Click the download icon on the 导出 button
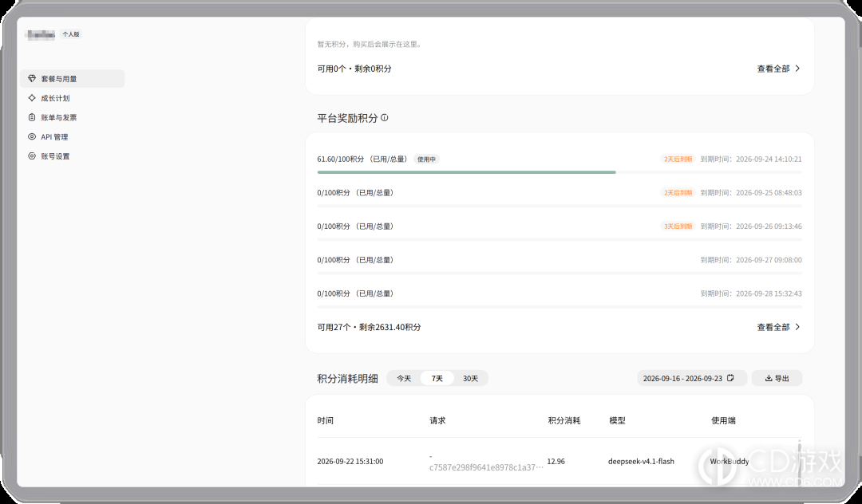862x504 pixels. [769, 378]
